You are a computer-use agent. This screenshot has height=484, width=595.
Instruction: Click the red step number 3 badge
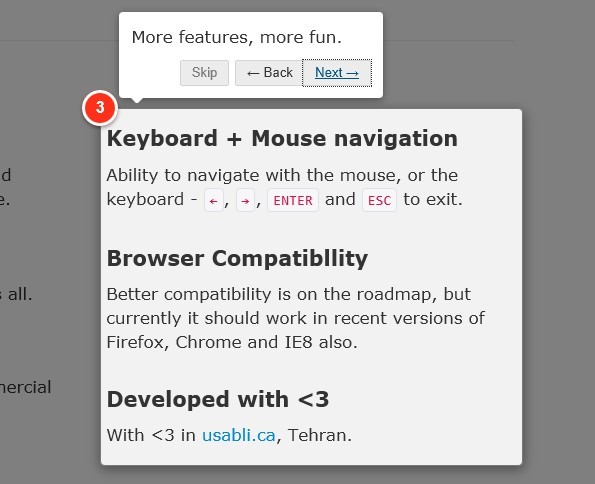pyautogui.click(x=100, y=108)
